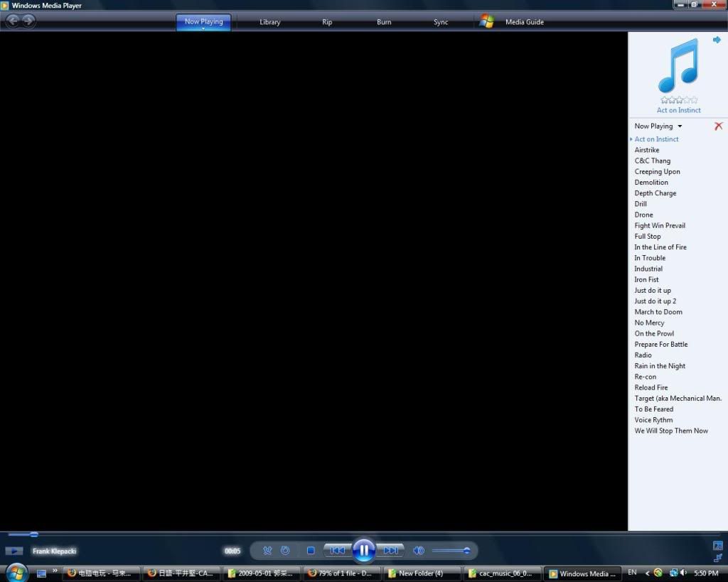Skip to the previous track

tap(338, 551)
